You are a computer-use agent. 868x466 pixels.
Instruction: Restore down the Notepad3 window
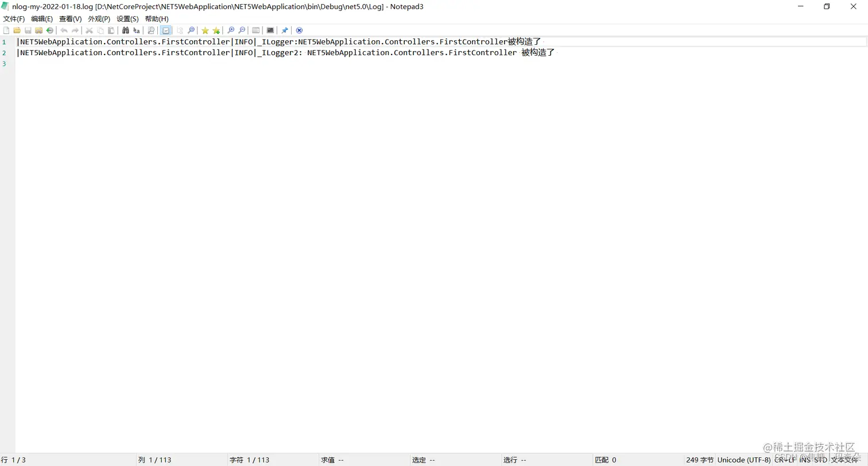(827, 6)
